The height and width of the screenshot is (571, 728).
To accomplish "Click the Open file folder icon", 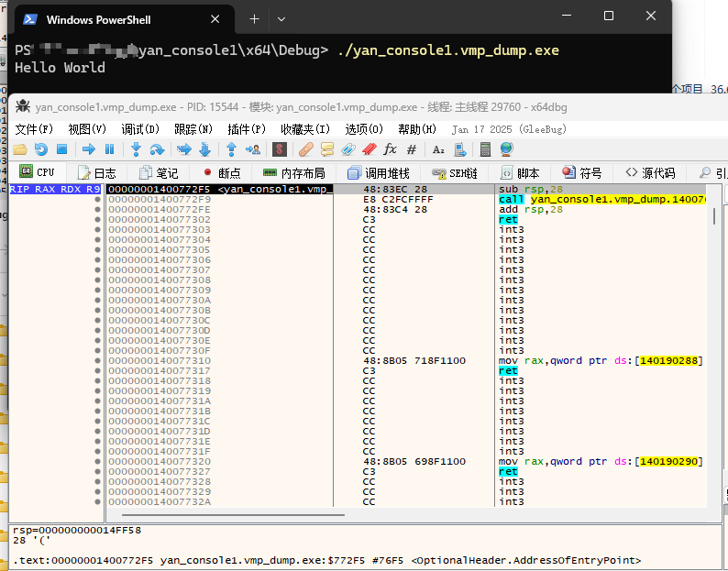I will coord(19,149).
